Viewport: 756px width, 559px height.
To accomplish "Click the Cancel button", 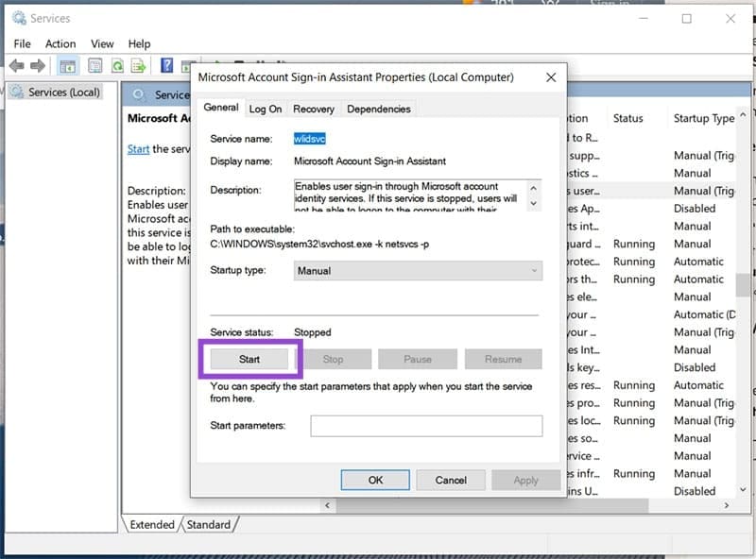I will click(451, 480).
